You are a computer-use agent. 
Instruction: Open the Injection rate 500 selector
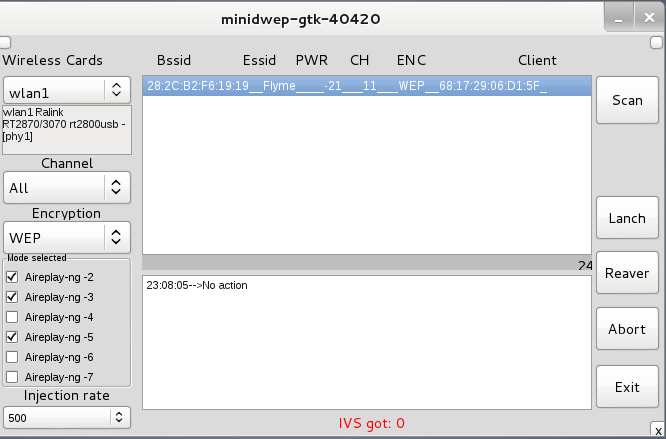(67, 417)
